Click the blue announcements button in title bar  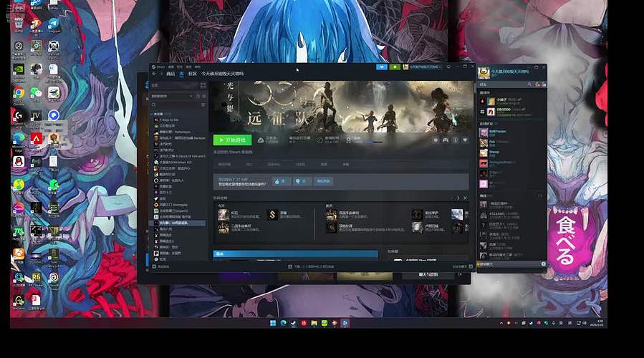pyautogui.click(x=382, y=67)
